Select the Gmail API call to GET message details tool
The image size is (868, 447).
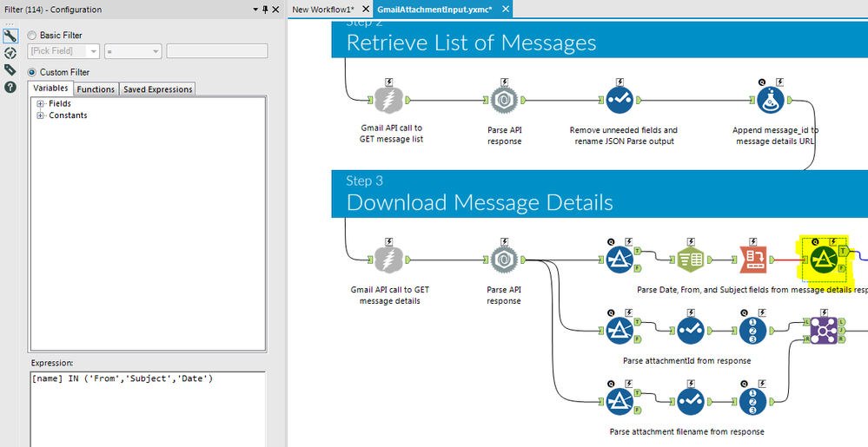pos(388,260)
